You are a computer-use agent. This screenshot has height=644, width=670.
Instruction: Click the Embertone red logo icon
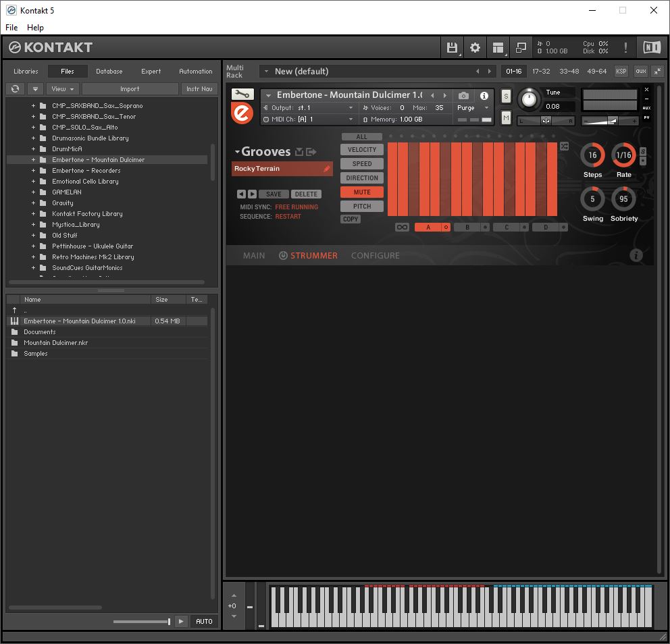[x=242, y=113]
